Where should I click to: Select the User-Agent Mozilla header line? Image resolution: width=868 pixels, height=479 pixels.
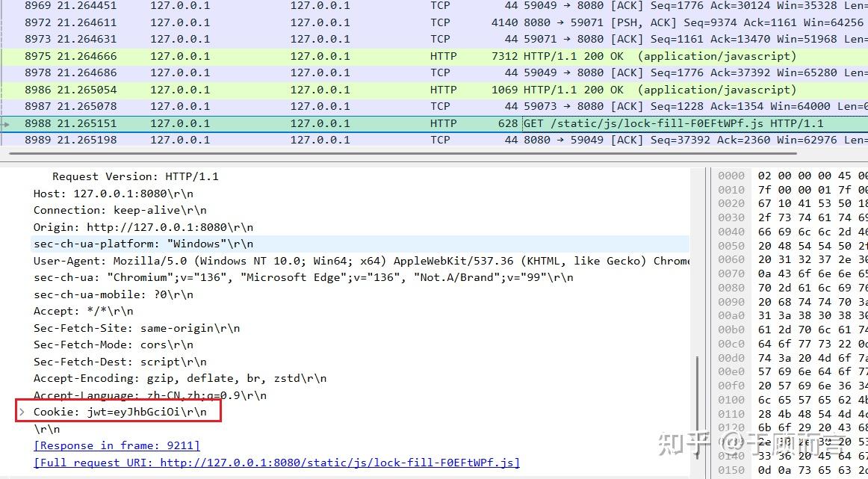(x=224, y=260)
